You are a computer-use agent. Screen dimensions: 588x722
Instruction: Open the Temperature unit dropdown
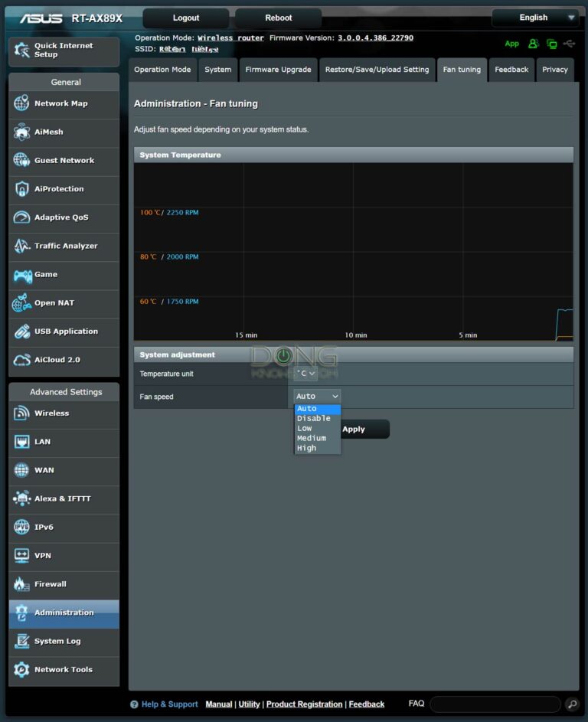point(306,374)
